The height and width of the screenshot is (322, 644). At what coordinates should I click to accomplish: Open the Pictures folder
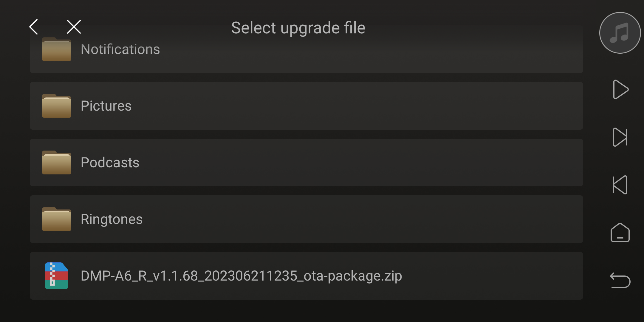coord(306,106)
